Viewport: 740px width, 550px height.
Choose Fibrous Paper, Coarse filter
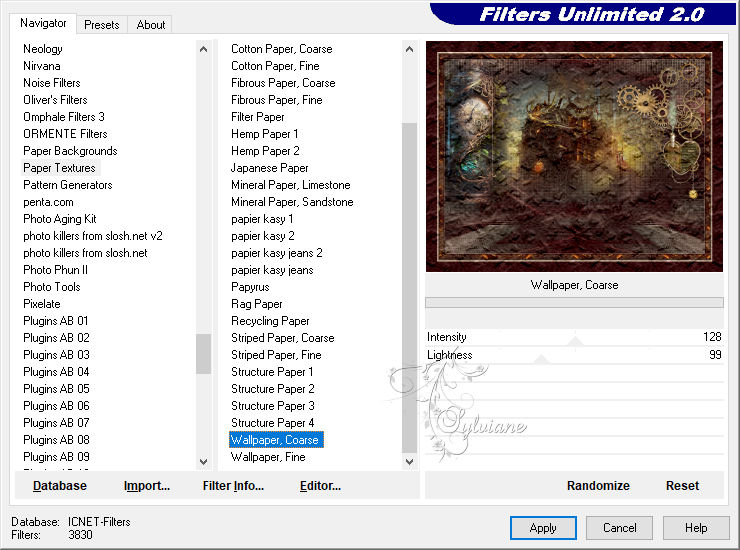tap(283, 83)
